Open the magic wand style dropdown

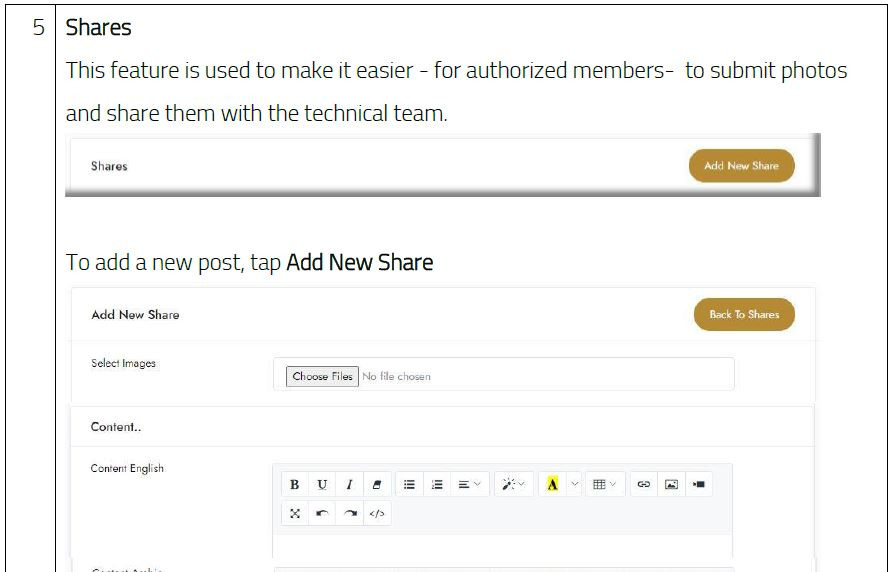[x=514, y=484]
